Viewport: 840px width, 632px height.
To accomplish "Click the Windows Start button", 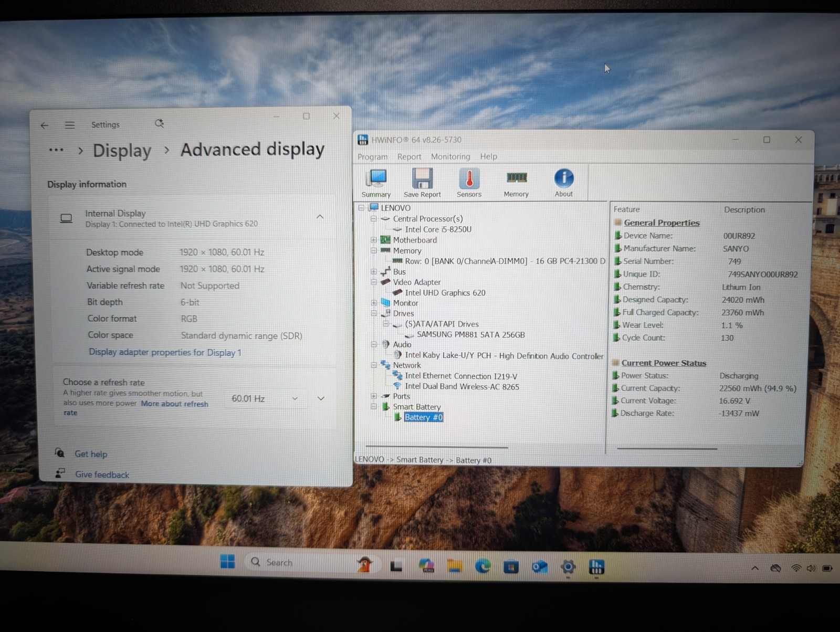I will click(228, 562).
